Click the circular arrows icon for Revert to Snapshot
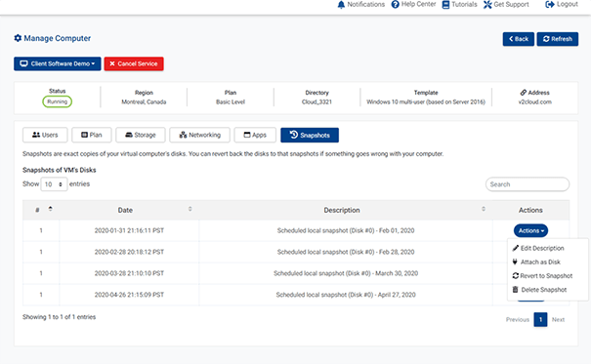This screenshot has width=591, height=364. pos(515,276)
